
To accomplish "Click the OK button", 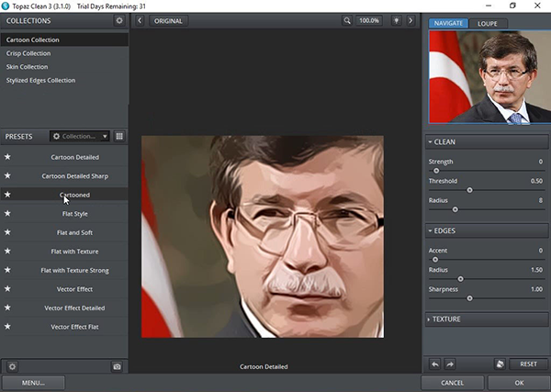I will tap(519, 383).
